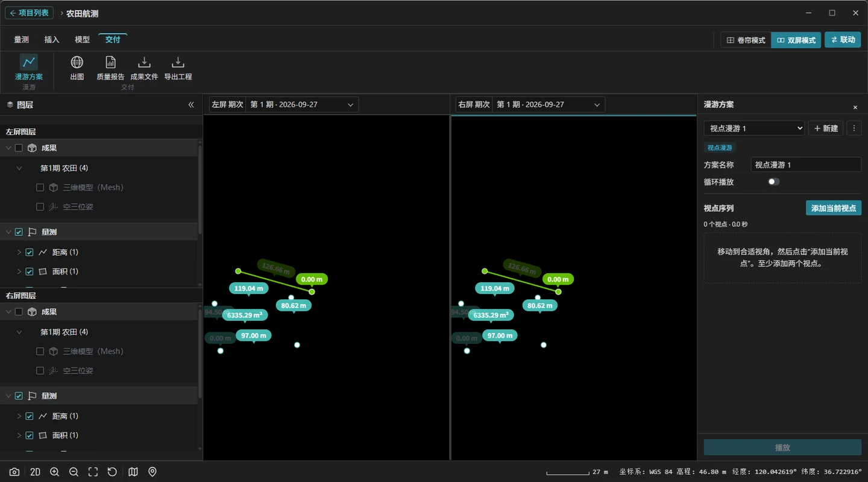
Task: Click the 新建 button
Action: [x=826, y=128]
